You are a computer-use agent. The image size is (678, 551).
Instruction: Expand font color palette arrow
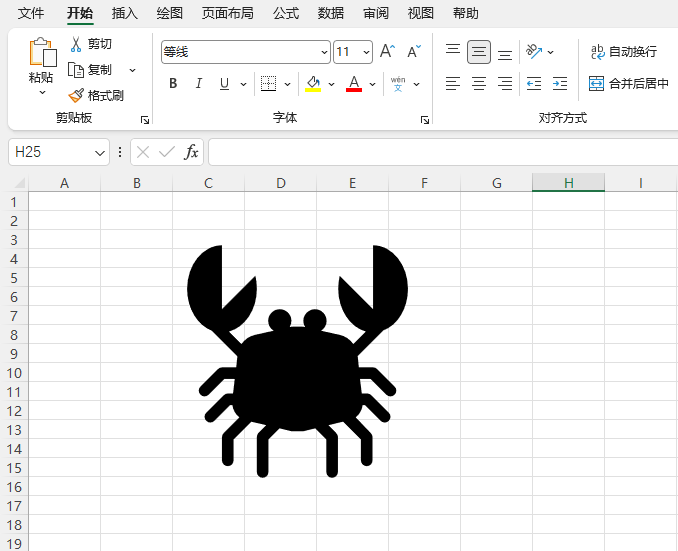point(372,84)
